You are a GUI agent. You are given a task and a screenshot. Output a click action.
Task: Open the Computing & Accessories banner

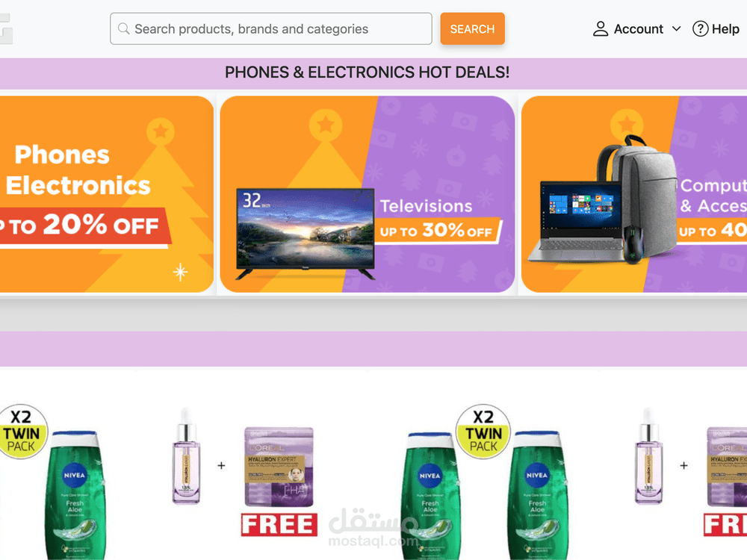click(634, 194)
